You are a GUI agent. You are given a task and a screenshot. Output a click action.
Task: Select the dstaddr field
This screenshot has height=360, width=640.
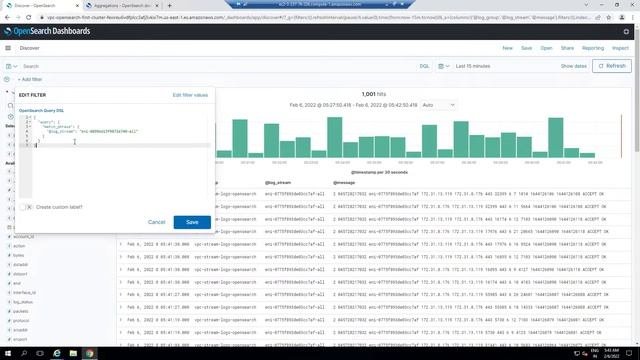[x=20, y=265]
